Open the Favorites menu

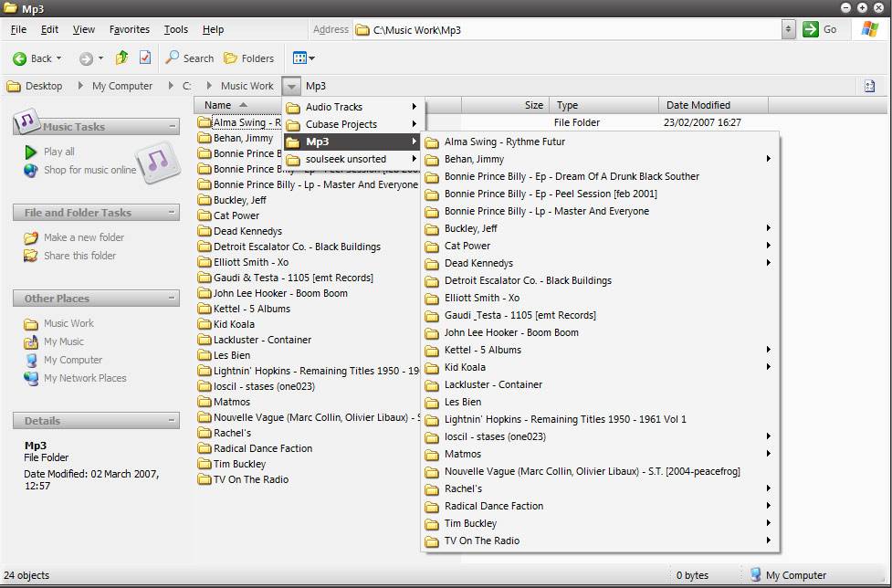(129, 29)
